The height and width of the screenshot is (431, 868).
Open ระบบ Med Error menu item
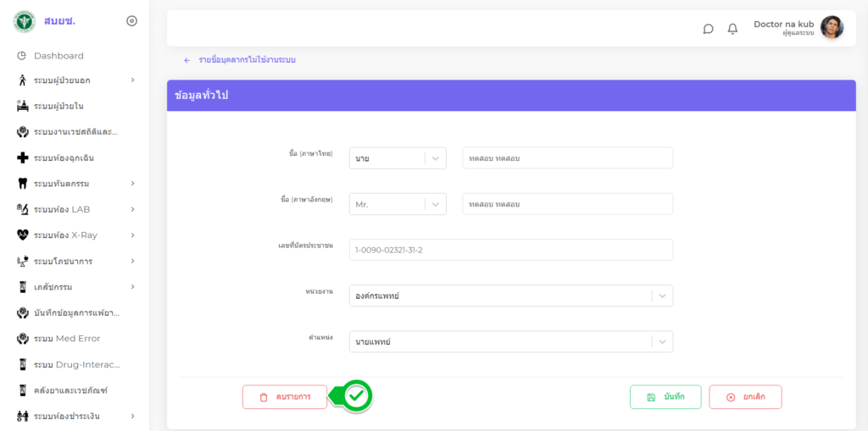click(66, 339)
